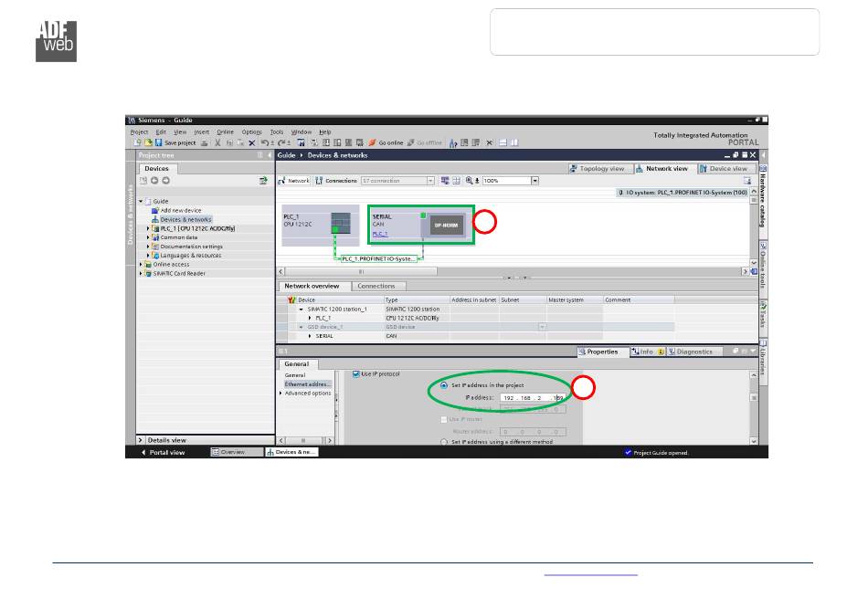Click the grid layout icon near zoom
The width and height of the screenshot is (868, 609).
456,181
